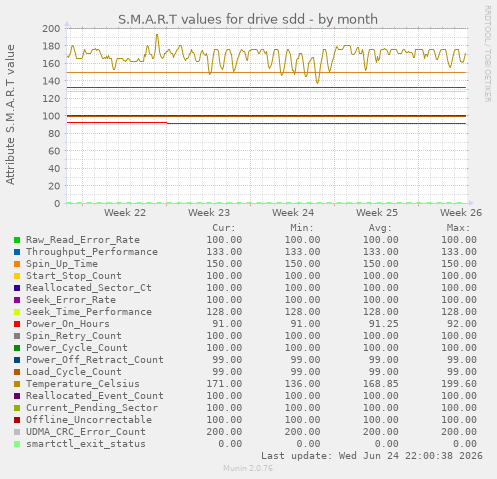
Task: Click the Start_Stop_Count legend label
Action: pyautogui.click(x=74, y=276)
